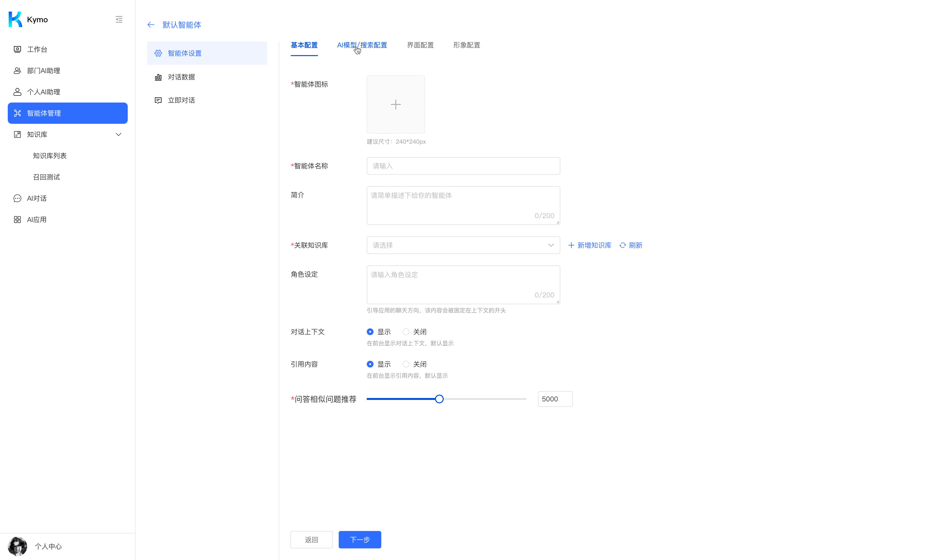Screen dimensions: 929x560
Task: Click the 立即对话 message icon
Action: 158,100
